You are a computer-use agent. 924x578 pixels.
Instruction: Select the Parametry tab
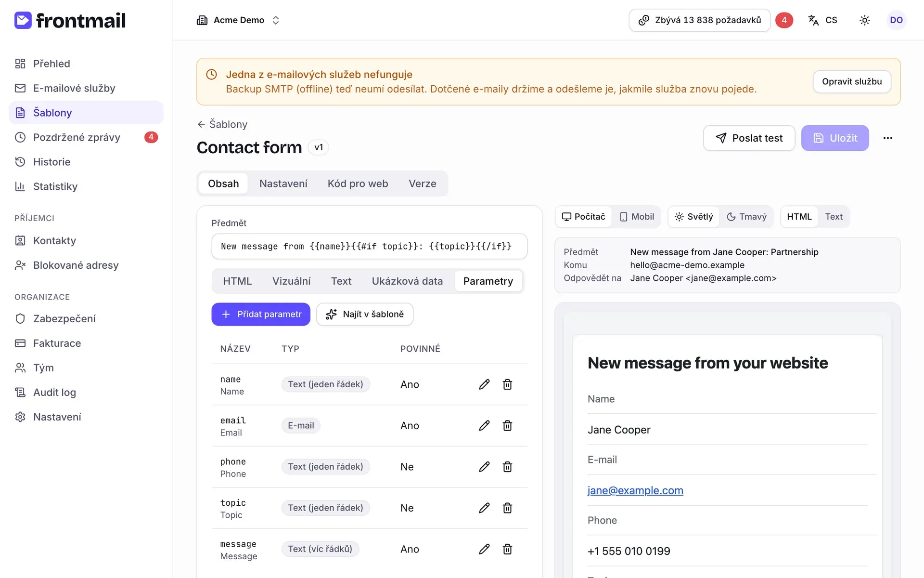tap(488, 281)
